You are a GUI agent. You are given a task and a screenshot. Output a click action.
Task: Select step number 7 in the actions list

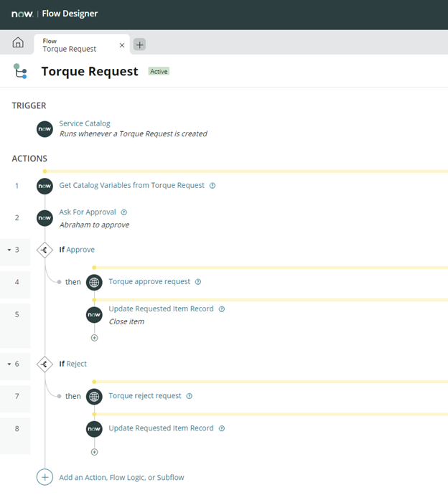[x=17, y=396]
